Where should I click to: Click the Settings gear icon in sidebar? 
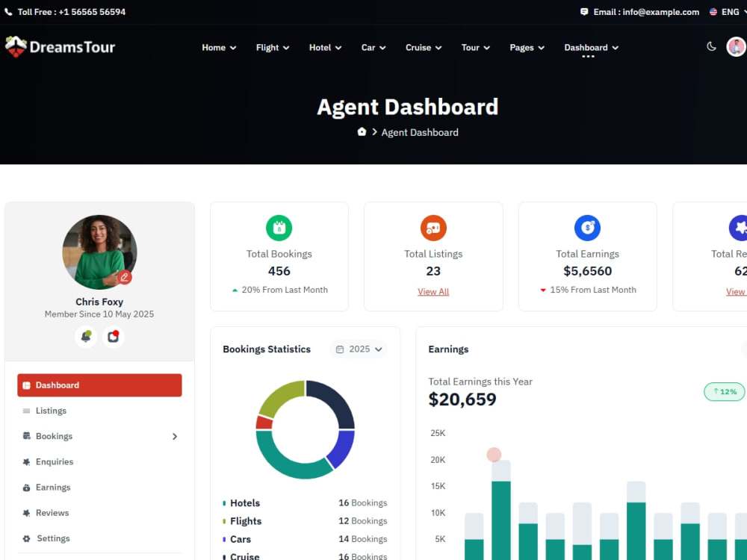pos(26,538)
